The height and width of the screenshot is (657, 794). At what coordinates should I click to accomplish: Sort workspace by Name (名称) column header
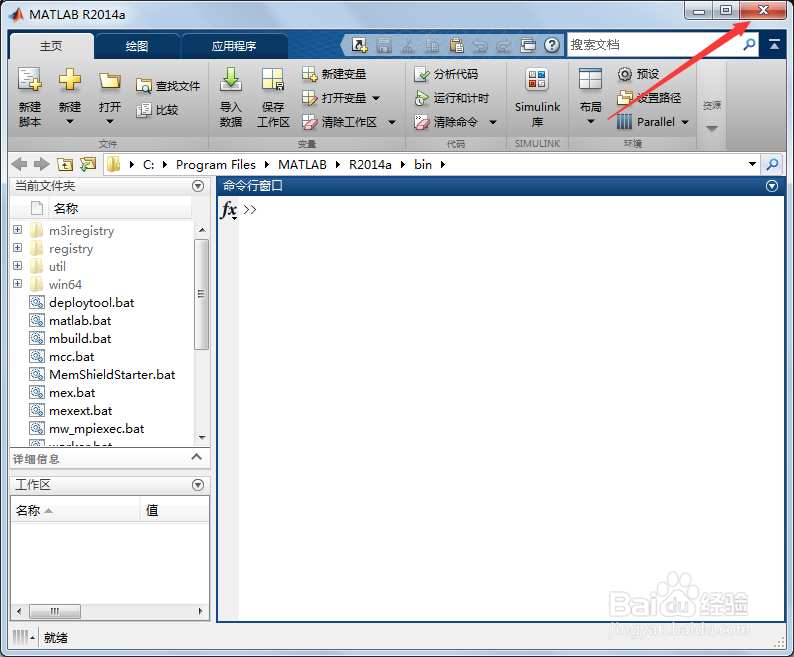click(x=75, y=510)
